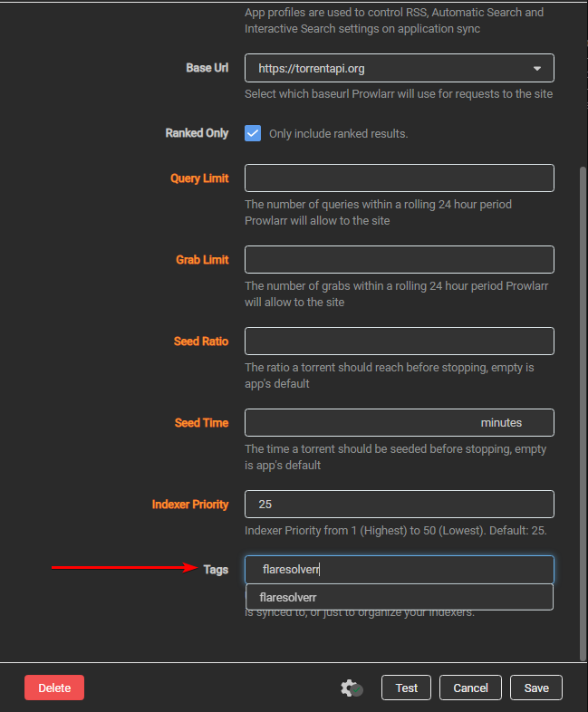
Task: Open the Base Url dropdown
Action: pyautogui.click(x=399, y=68)
